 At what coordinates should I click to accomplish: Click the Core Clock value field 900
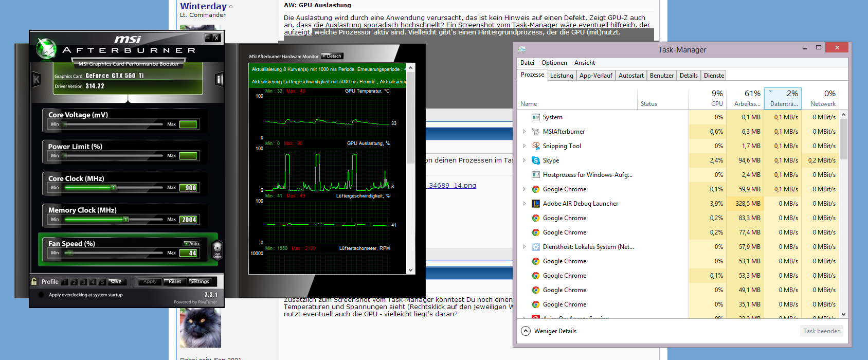pyautogui.click(x=188, y=188)
